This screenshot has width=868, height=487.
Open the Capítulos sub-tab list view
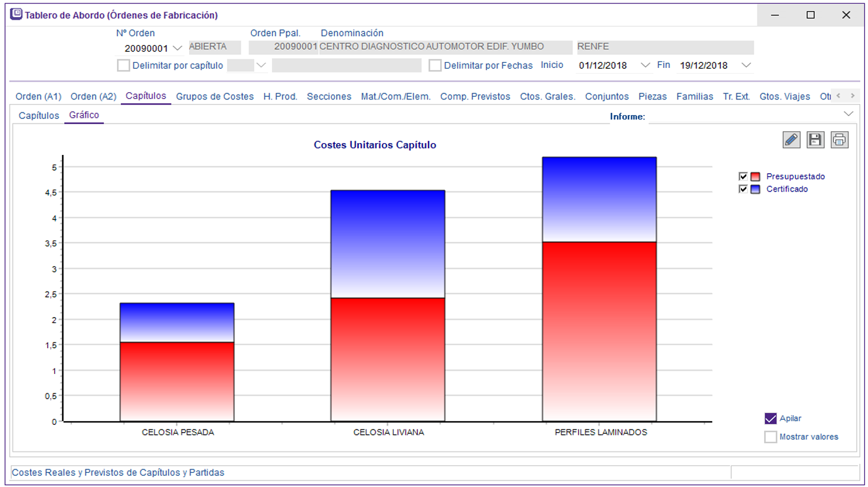[39, 115]
